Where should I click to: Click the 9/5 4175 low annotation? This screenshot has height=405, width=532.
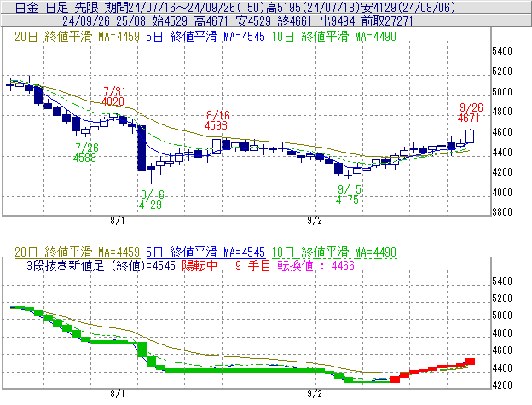tap(348, 194)
